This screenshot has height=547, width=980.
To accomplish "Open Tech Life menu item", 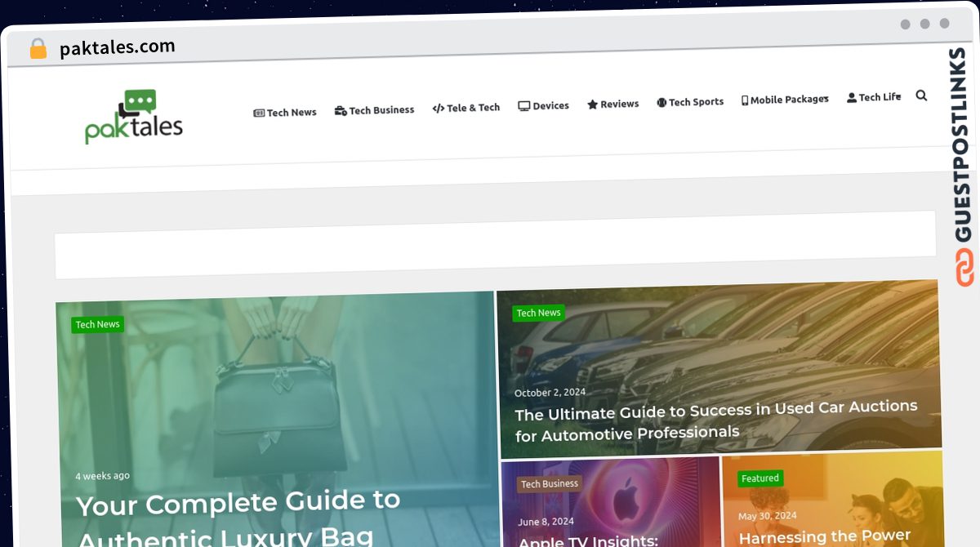I will [x=874, y=97].
